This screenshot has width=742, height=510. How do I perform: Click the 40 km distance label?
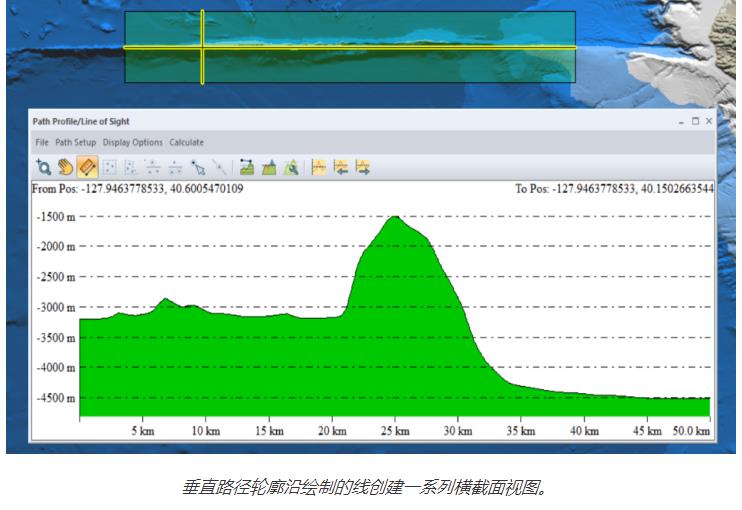(x=584, y=431)
